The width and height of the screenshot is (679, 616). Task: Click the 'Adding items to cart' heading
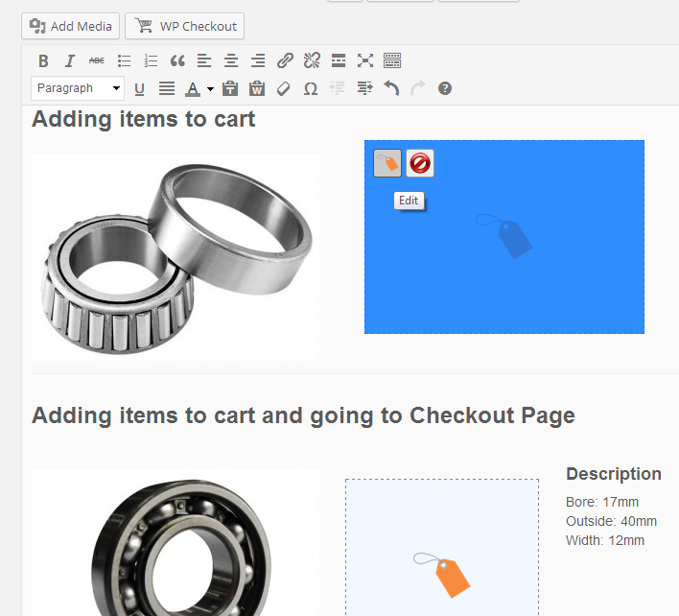point(143,119)
